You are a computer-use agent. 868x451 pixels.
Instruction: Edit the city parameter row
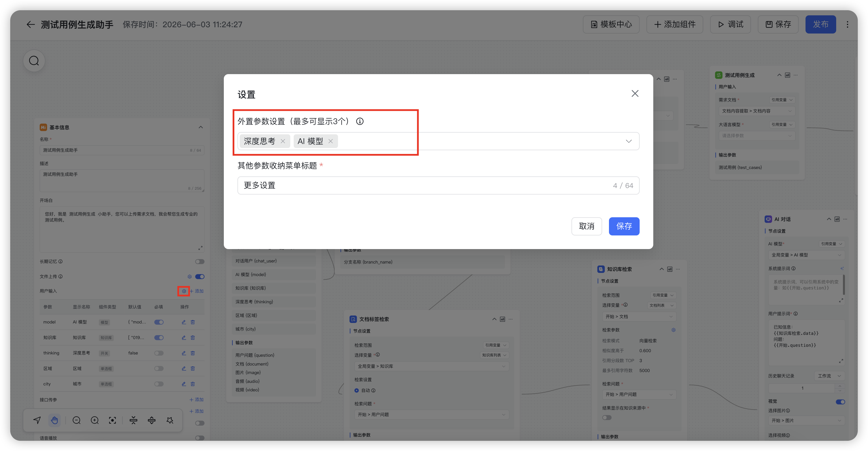click(x=184, y=384)
